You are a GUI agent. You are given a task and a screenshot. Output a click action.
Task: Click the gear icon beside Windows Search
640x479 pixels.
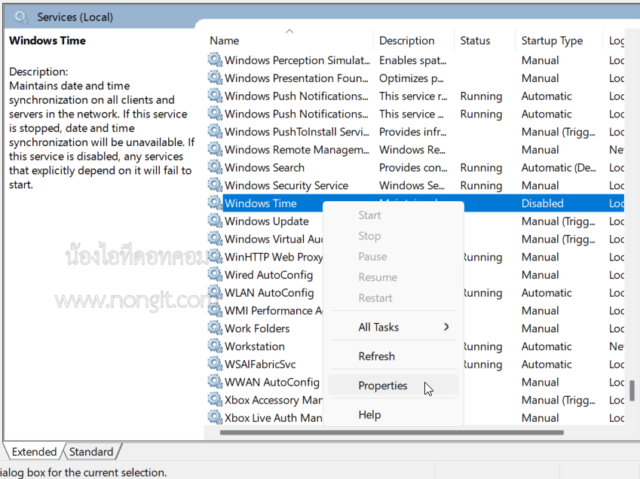(215, 167)
